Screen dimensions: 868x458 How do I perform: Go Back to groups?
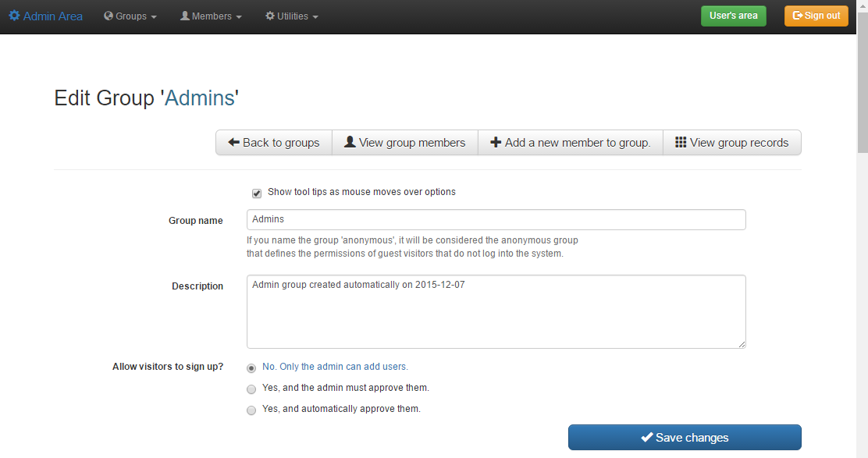pos(274,142)
